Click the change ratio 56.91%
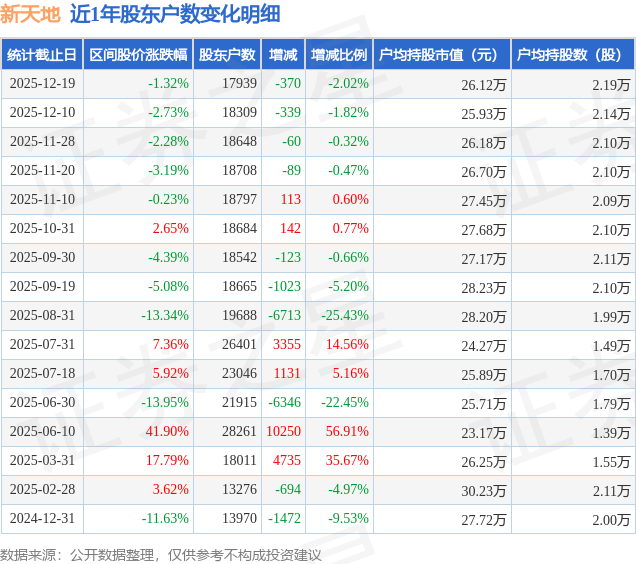This screenshot has height=564, width=636. point(347,432)
